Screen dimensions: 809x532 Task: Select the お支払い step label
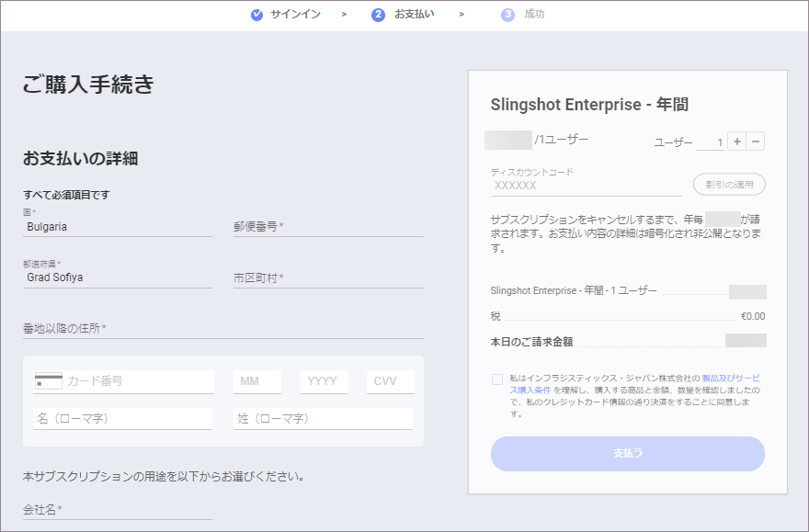tap(415, 15)
